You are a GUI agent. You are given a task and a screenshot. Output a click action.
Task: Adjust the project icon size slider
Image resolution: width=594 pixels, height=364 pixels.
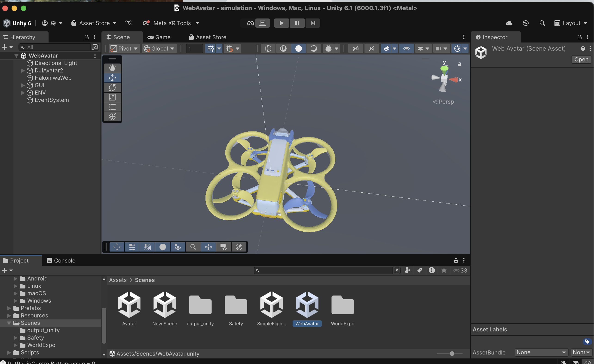(452, 353)
